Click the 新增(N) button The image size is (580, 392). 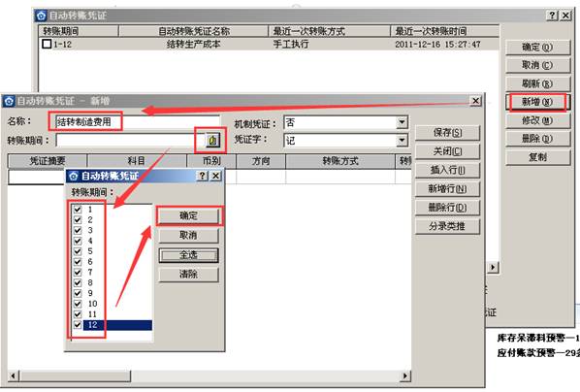(x=537, y=102)
